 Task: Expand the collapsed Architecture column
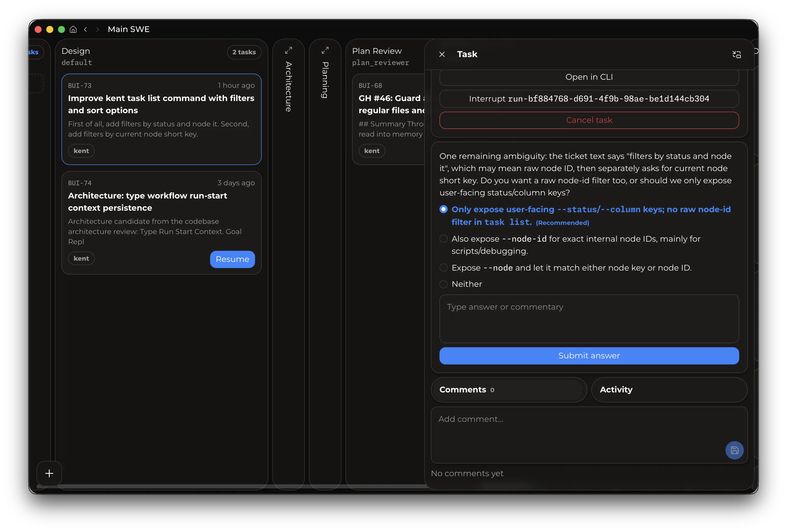tap(289, 51)
